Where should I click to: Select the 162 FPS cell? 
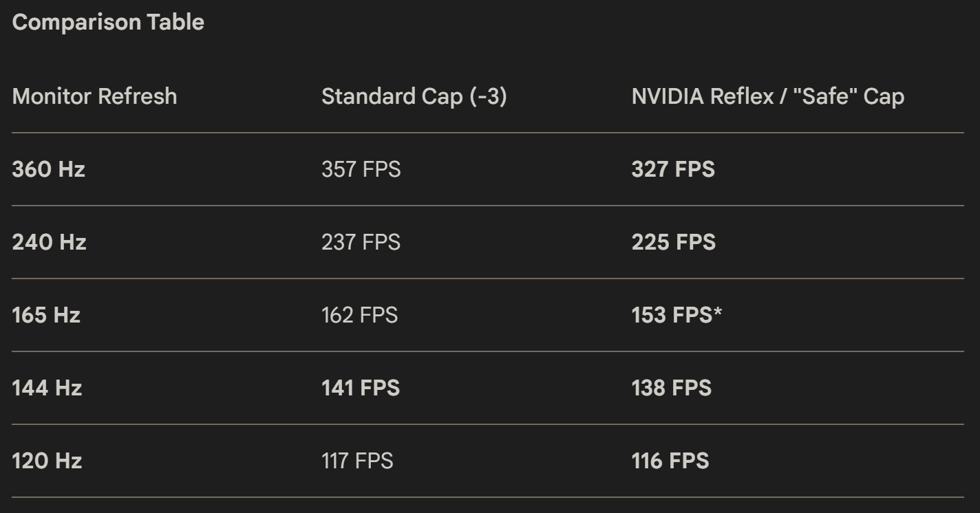pos(359,315)
